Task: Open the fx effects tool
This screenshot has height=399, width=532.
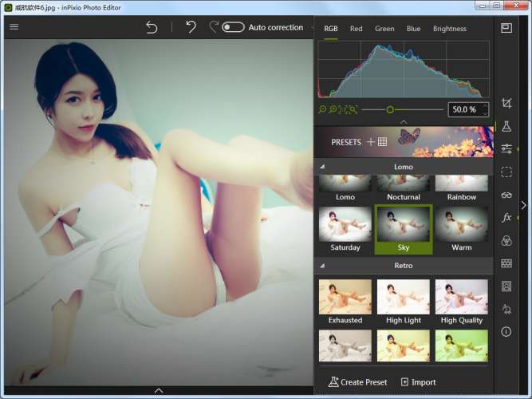Action: 506,218
